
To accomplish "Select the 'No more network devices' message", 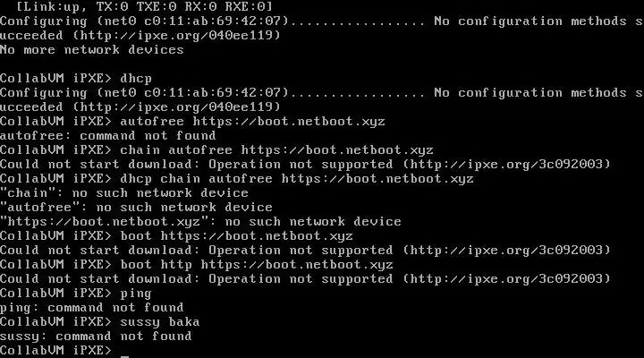I will (92, 49).
